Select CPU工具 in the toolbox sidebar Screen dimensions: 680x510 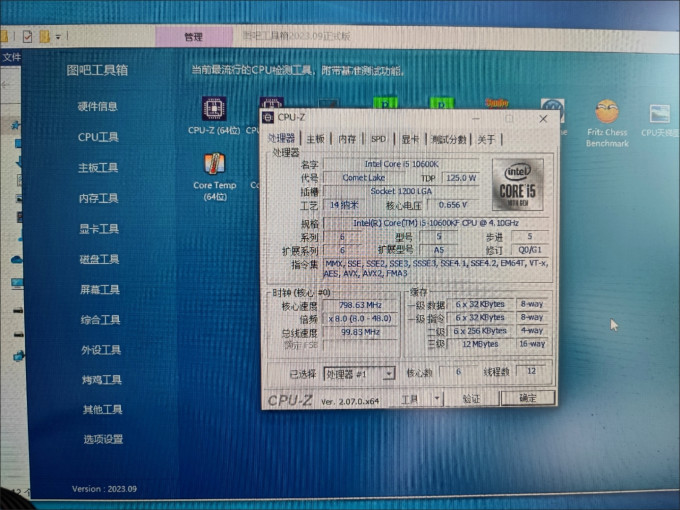click(98, 137)
